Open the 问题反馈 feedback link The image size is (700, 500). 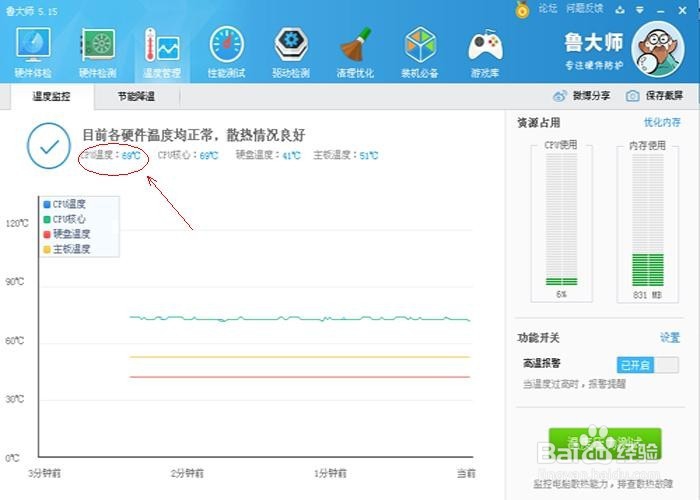tap(584, 8)
